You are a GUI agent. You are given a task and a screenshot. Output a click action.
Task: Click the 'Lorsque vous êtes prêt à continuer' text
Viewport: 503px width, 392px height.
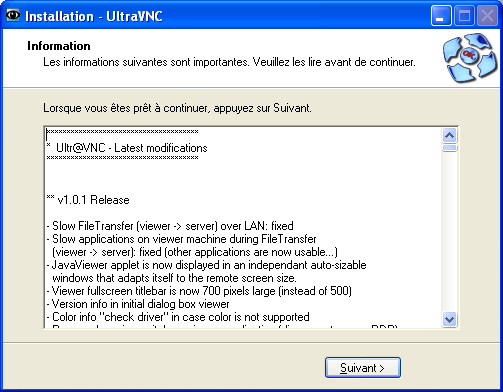pyautogui.click(x=177, y=108)
